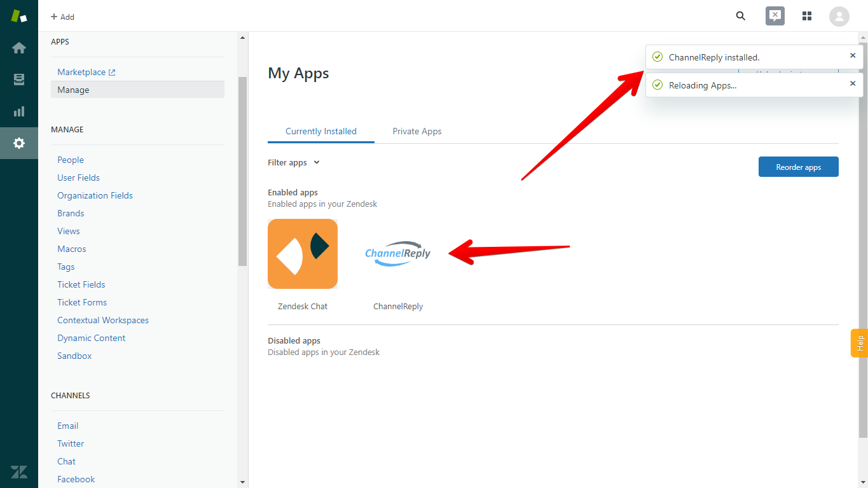This screenshot has height=488, width=868.
Task: Open the Admin gear icon
Action: (19, 143)
